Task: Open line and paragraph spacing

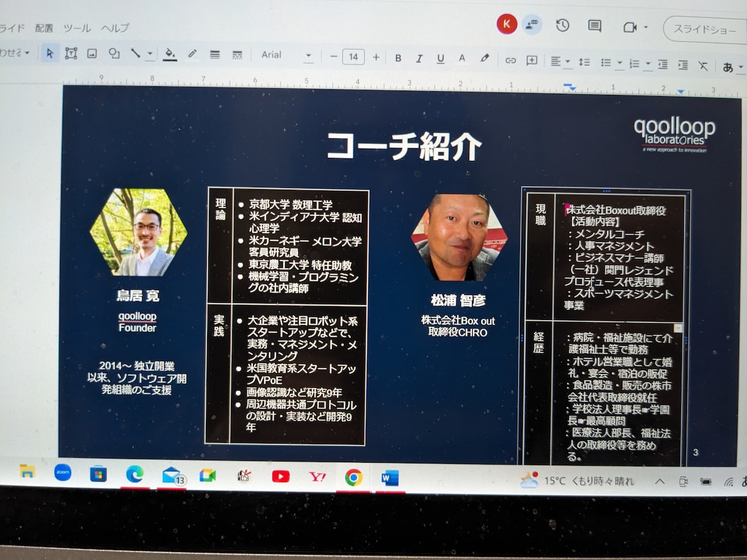Action: 584,62
